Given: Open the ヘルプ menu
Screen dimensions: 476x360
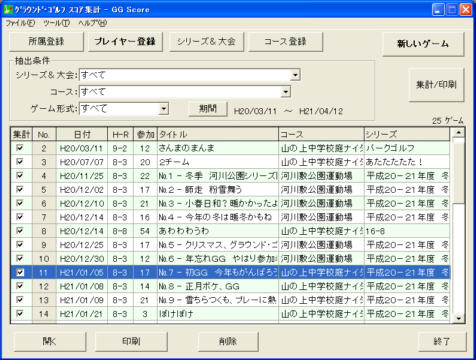Looking at the screenshot, I should 93,23.
